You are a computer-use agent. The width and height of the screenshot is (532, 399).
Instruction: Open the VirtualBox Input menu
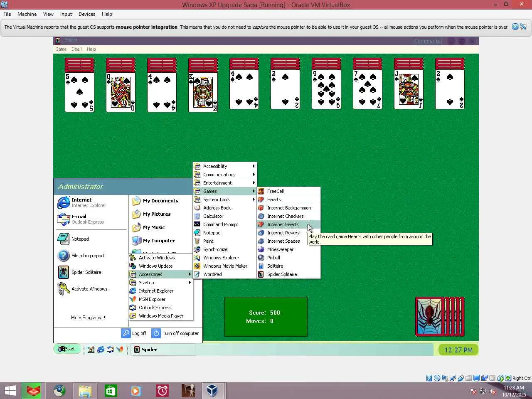pyautogui.click(x=66, y=14)
